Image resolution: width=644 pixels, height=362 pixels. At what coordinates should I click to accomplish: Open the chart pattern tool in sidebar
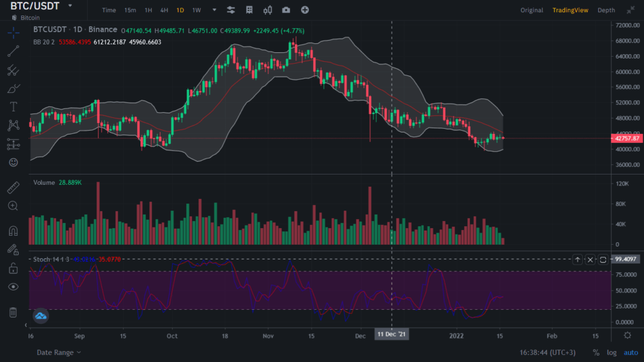[13, 125]
